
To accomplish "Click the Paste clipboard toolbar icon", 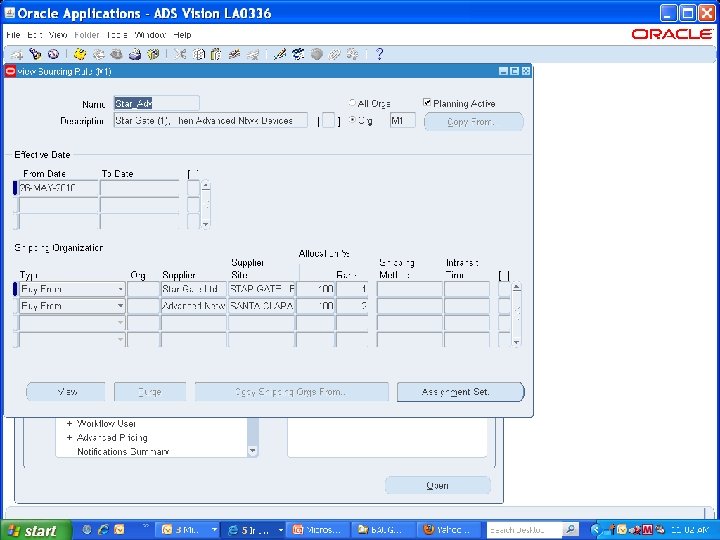I will pyautogui.click(x=216, y=55).
